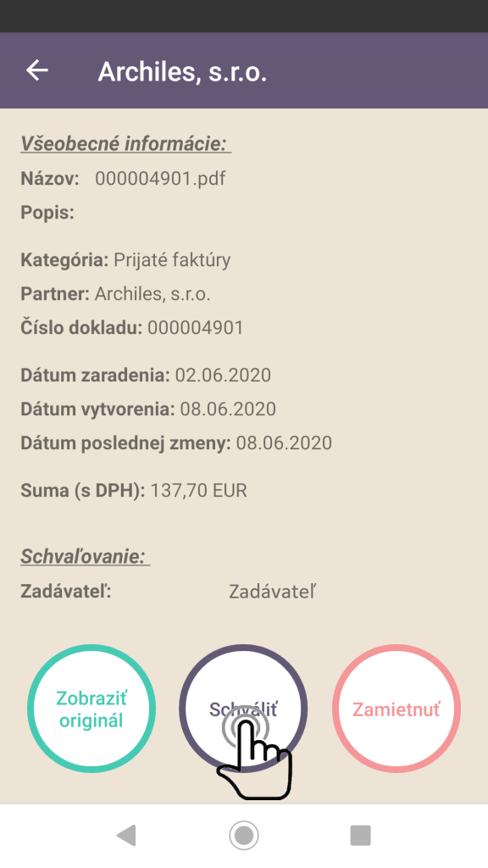This screenshot has height=868, width=488.
Task: Click the Dátum vytvorenia 08.06.2020 value
Action: click(228, 409)
